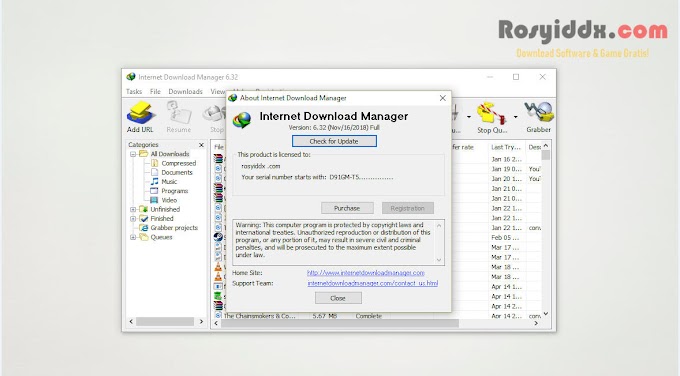Open the File menu
Screen dimensions: 680x376
point(155,92)
